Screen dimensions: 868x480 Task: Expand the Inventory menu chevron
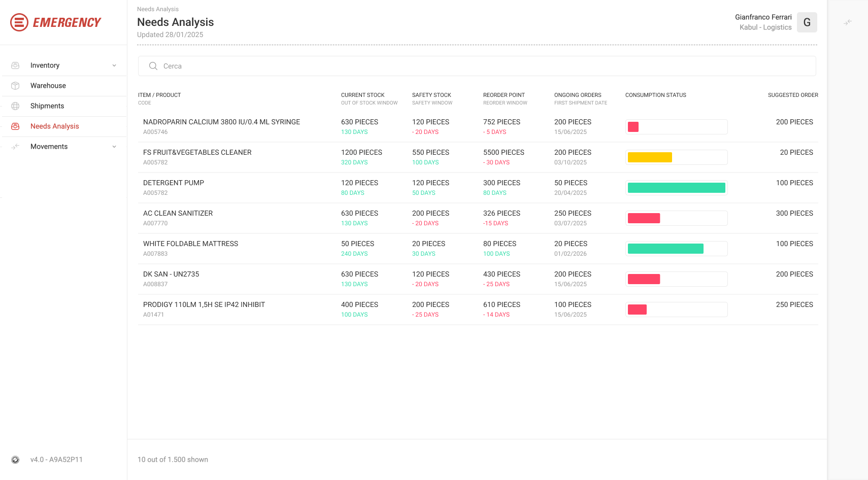(x=114, y=65)
